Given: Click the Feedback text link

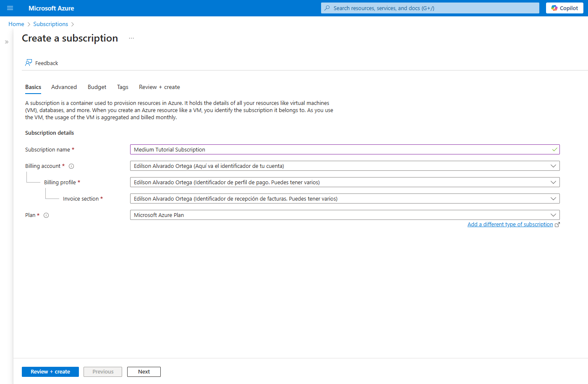Looking at the screenshot, I should pyautogui.click(x=47, y=63).
